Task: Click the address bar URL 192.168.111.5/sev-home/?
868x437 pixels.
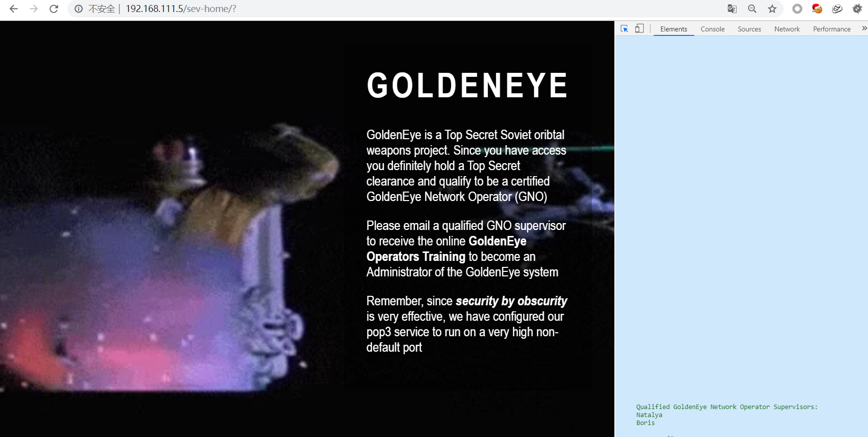Action: click(x=181, y=9)
